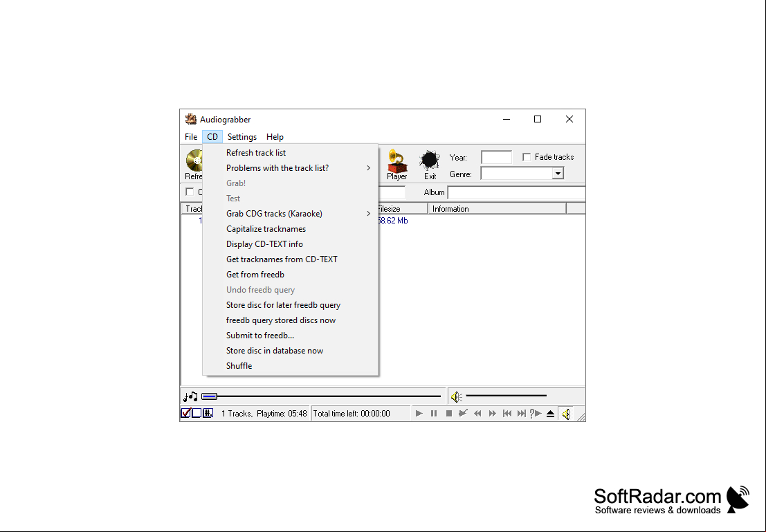Check all tracks with red checkmark icon
The height and width of the screenshot is (532, 766).
tap(186, 413)
